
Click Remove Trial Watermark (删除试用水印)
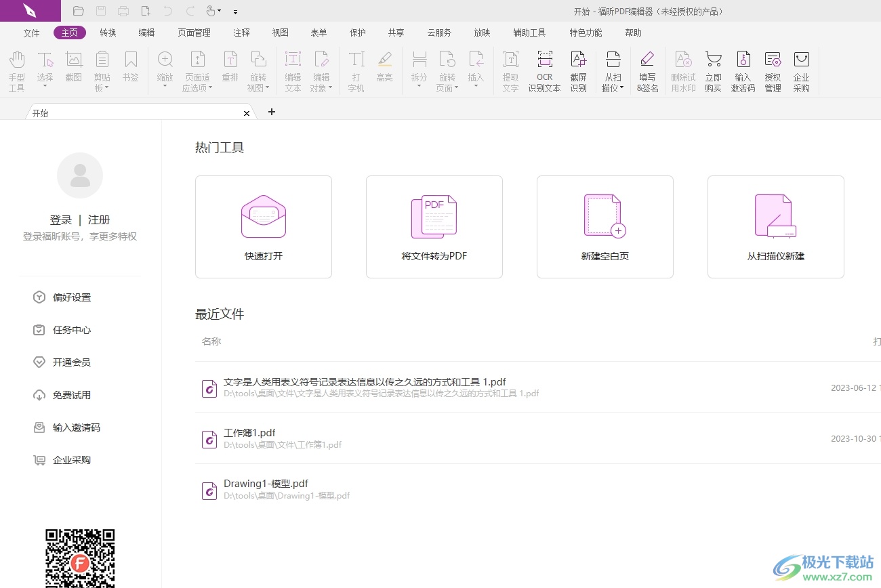[683, 70]
